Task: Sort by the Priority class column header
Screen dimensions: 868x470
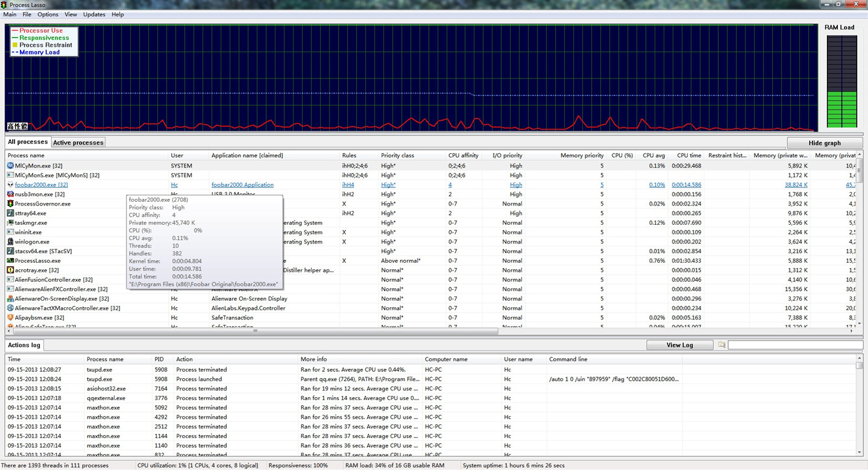Action: click(x=412, y=155)
